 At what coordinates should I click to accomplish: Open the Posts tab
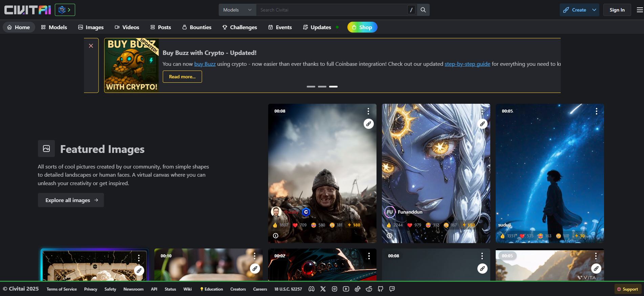click(x=161, y=27)
